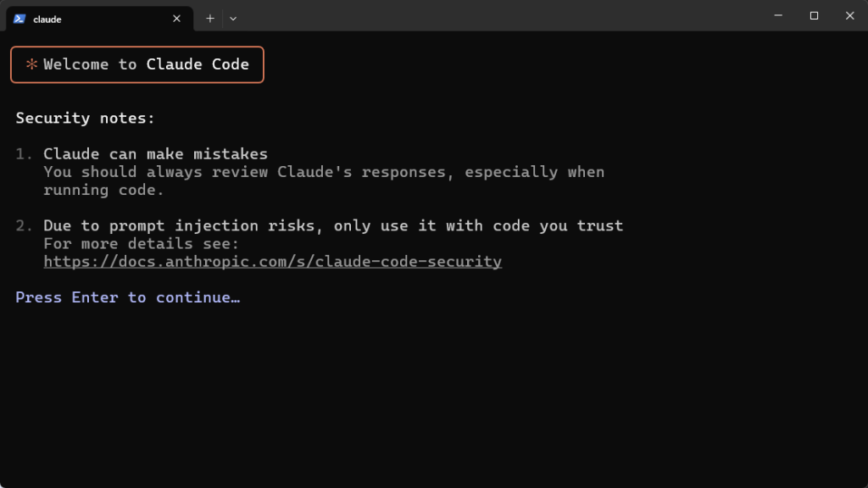Screen dimensions: 868x488
Task: Click the list number 1 marker
Action: (24, 154)
